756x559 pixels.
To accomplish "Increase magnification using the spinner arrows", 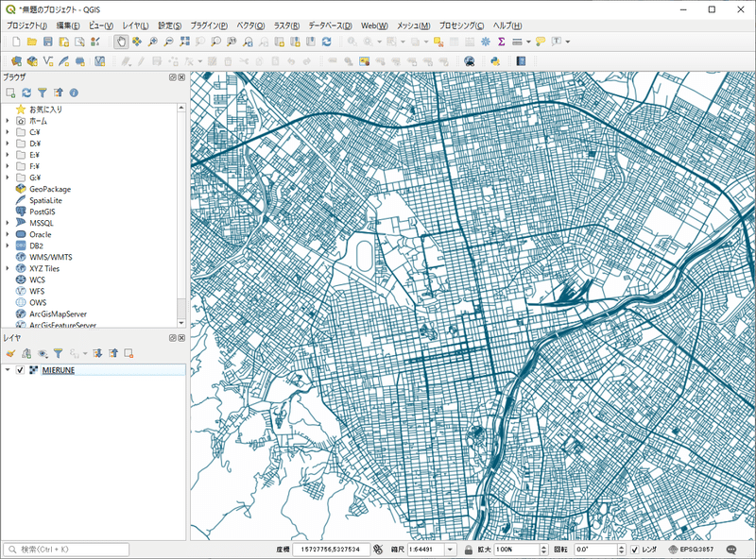I will (544, 547).
